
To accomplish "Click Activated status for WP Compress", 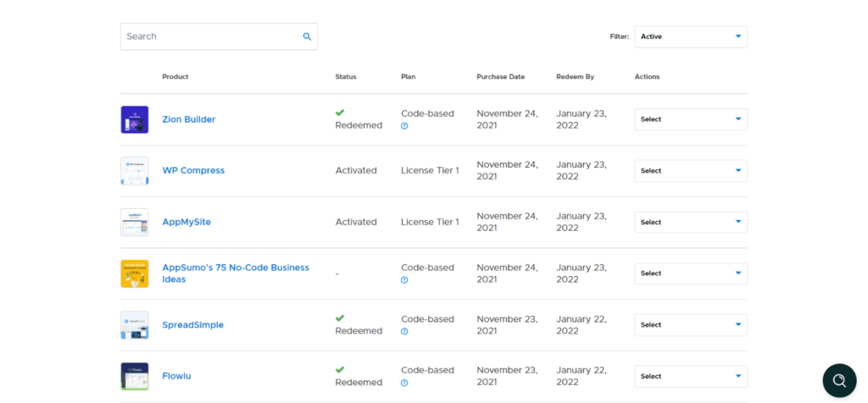I will coord(356,171).
